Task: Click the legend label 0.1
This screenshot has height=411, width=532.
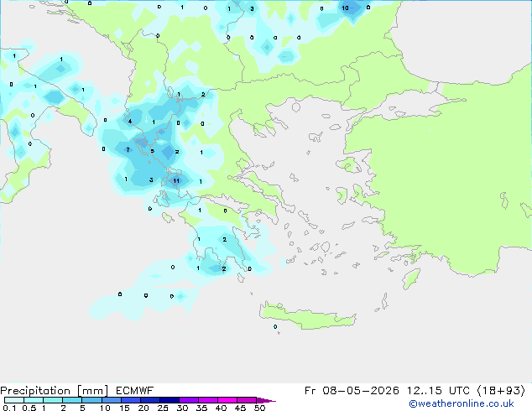Action: pyautogui.click(x=9, y=408)
